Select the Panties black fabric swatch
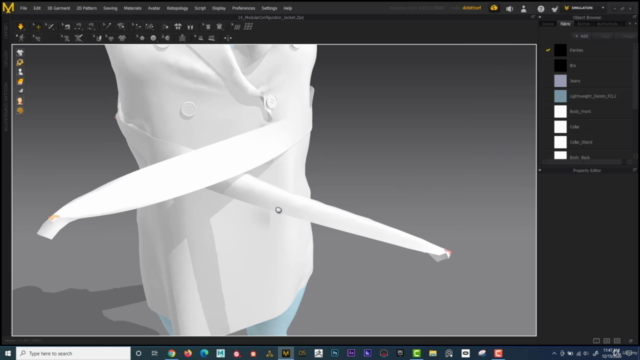640x360 pixels. pos(560,50)
